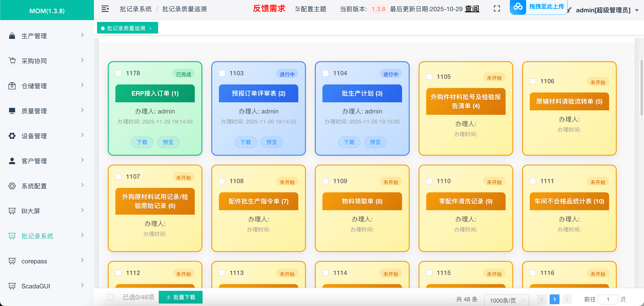Click the 查阅 link in the top bar
The width and height of the screenshot is (644, 306).
click(472, 9)
